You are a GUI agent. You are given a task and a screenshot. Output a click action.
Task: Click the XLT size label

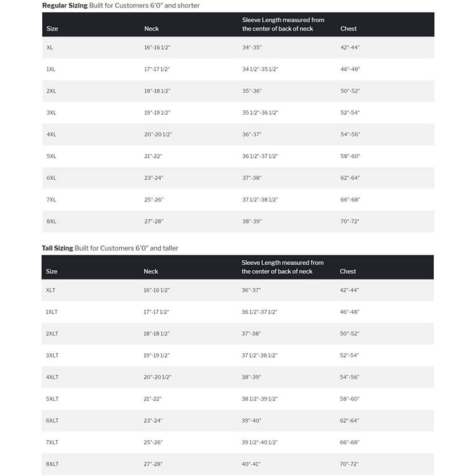[51, 290]
